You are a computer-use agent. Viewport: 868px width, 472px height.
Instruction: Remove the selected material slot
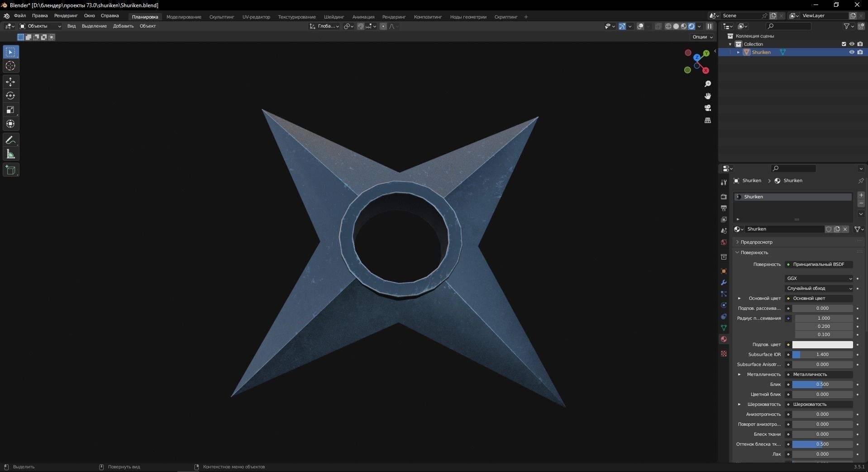(861, 204)
